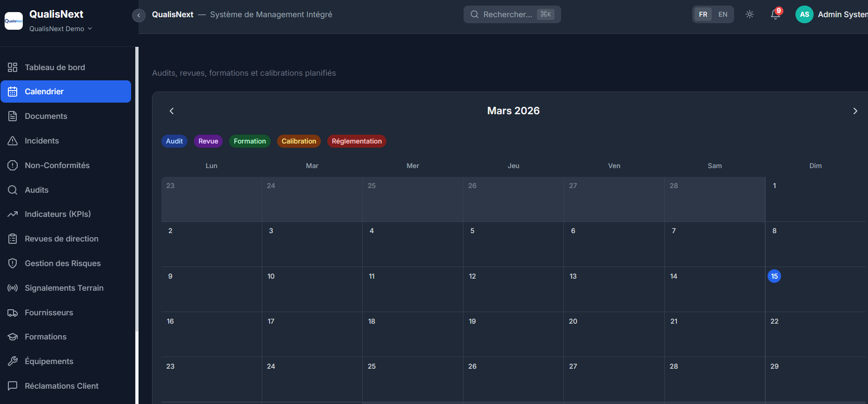Open the Fournisseurs section

click(66, 313)
